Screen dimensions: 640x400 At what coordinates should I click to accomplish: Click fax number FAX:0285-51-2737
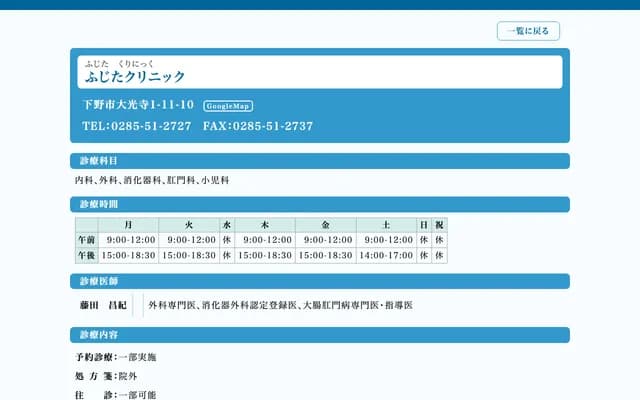(258, 126)
